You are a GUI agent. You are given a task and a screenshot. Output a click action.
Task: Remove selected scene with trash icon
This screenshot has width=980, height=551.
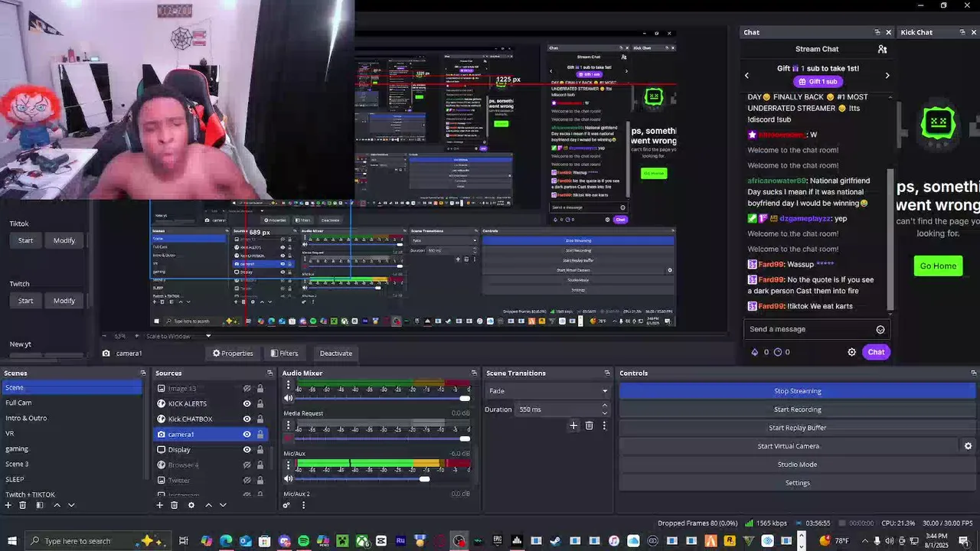click(23, 505)
